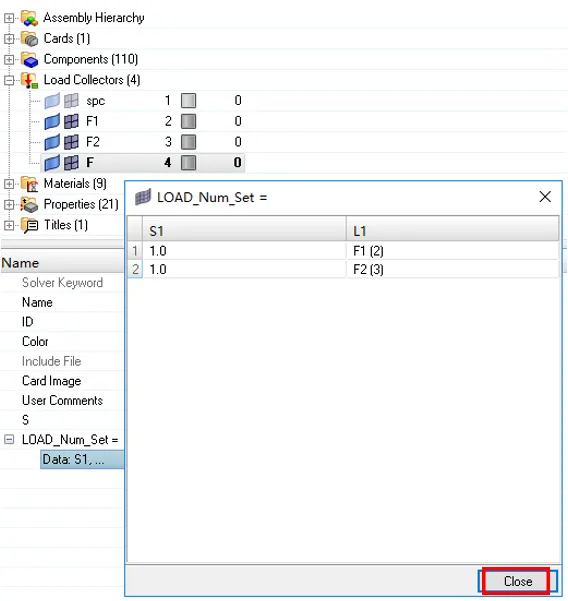Toggle mesh visibility icon for F1
The width and height of the screenshot is (568, 601).
tap(71, 122)
